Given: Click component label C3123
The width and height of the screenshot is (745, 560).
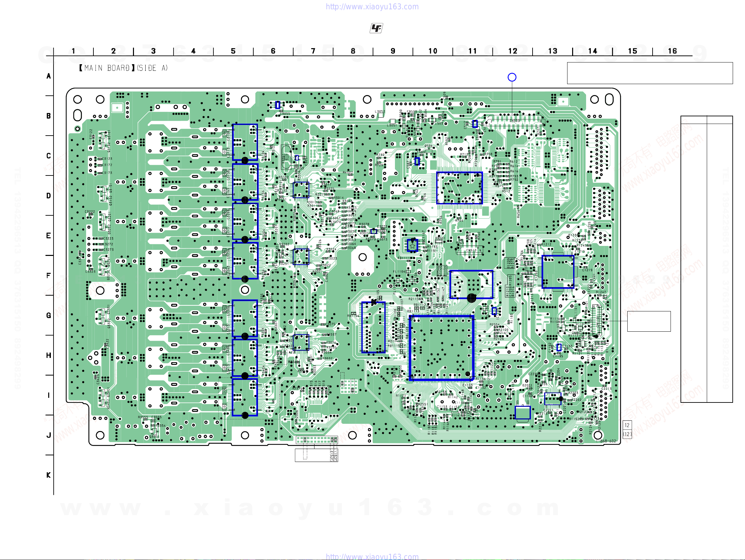Looking at the screenshot, I should (107, 159).
